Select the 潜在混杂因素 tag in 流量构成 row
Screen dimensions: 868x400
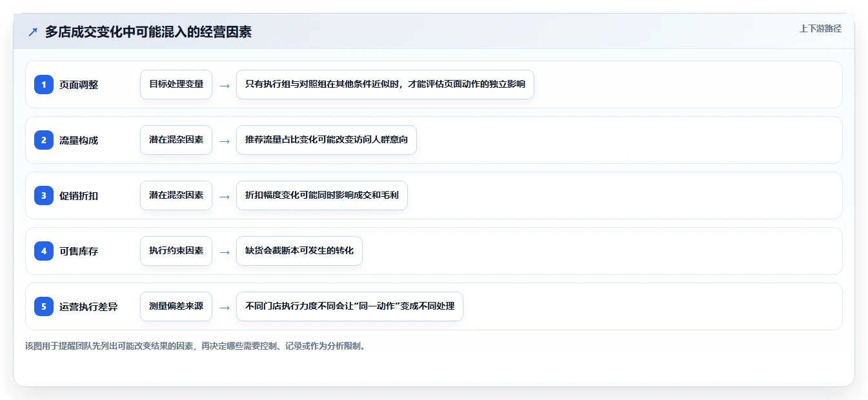click(176, 140)
